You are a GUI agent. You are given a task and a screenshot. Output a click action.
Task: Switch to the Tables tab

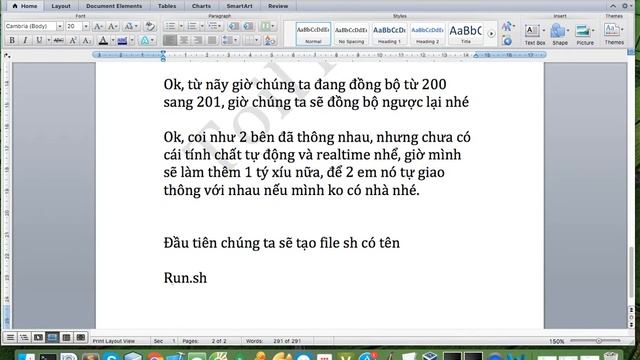click(167, 6)
